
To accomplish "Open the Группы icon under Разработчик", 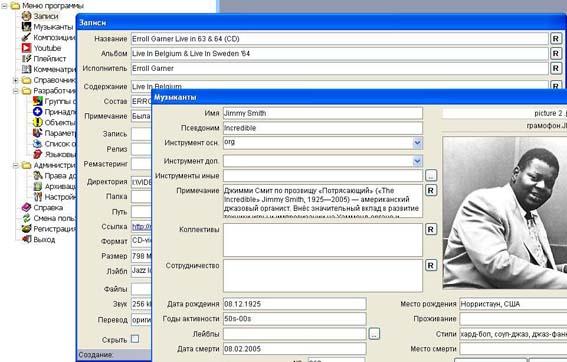I will pos(38,101).
